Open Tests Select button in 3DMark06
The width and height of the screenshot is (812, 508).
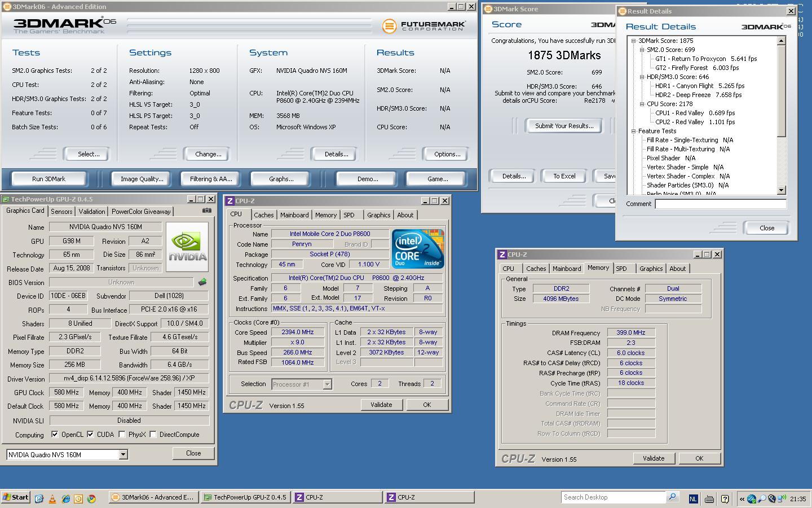click(x=86, y=154)
